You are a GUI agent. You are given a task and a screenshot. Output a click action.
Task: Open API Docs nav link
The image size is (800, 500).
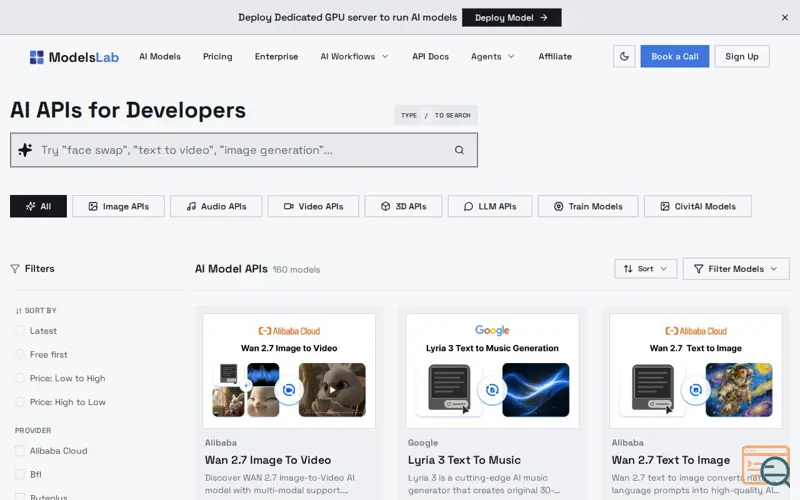pyautogui.click(x=430, y=57)
